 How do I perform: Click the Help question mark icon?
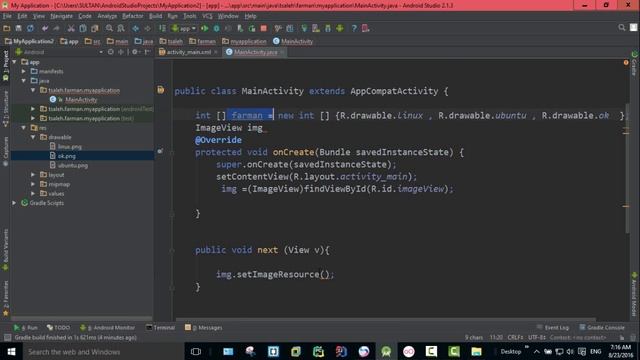(x=354, y=28)
